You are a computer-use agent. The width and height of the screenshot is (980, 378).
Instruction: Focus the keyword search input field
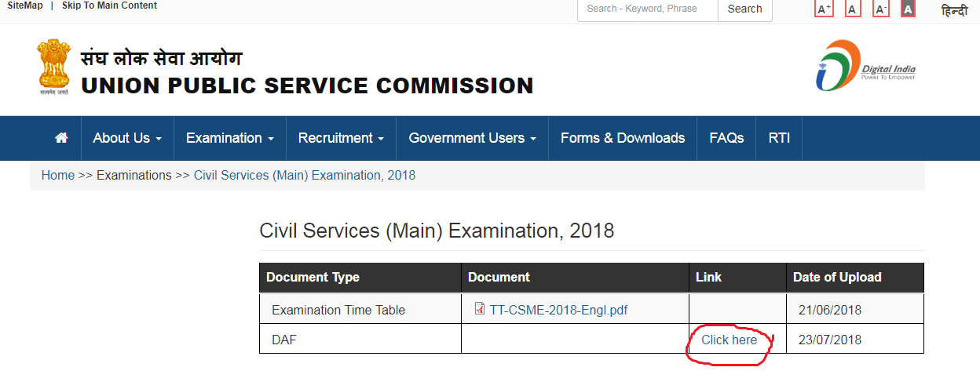tap(648, 9)
